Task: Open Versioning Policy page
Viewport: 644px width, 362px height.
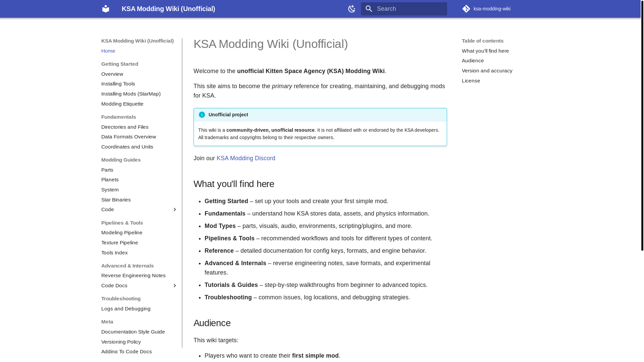Action: click(x=121, y=342)
